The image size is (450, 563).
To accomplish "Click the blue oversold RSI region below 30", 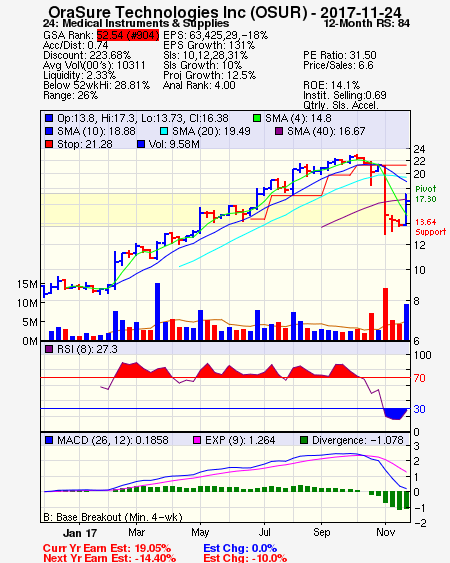I will pos(396,414).
